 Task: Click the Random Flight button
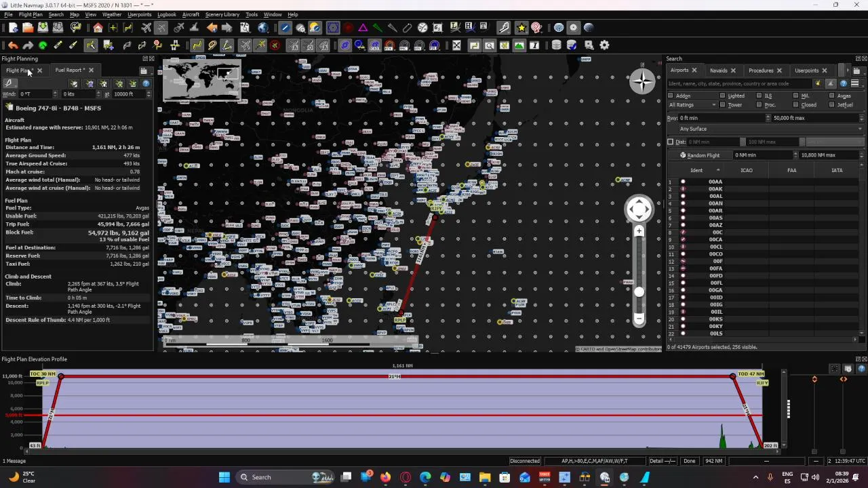point(700,155)
